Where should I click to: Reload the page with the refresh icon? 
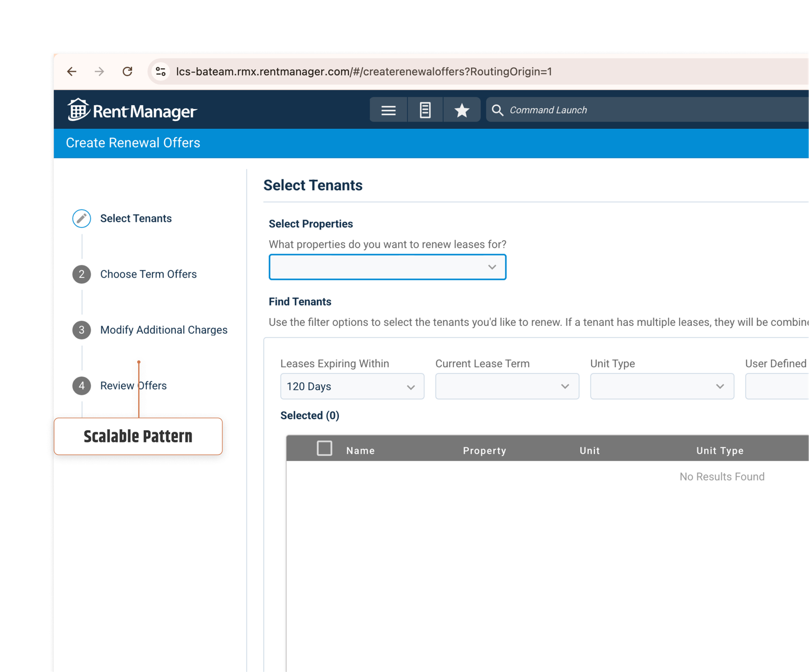(128, 72)
